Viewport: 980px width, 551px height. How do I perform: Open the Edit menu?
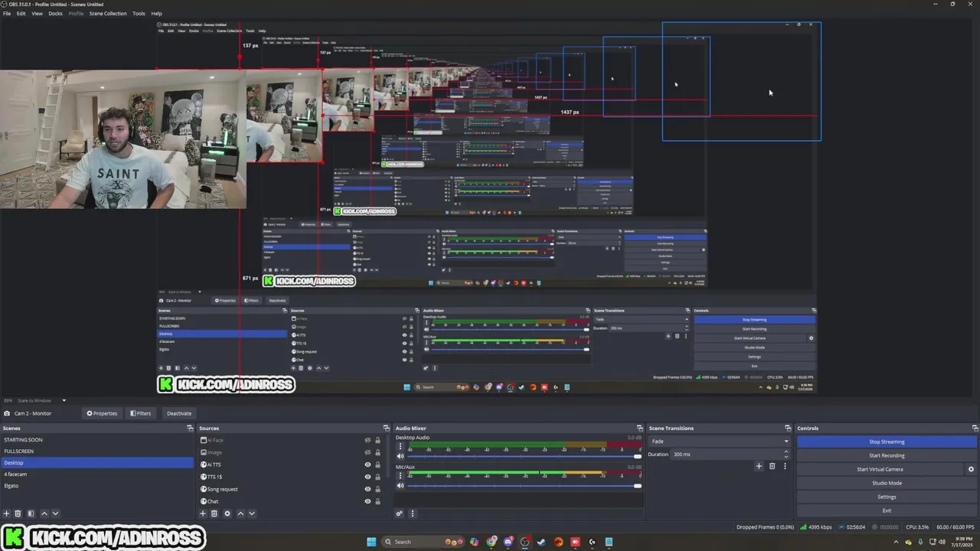pyautogui.click(x=21, y=13)
